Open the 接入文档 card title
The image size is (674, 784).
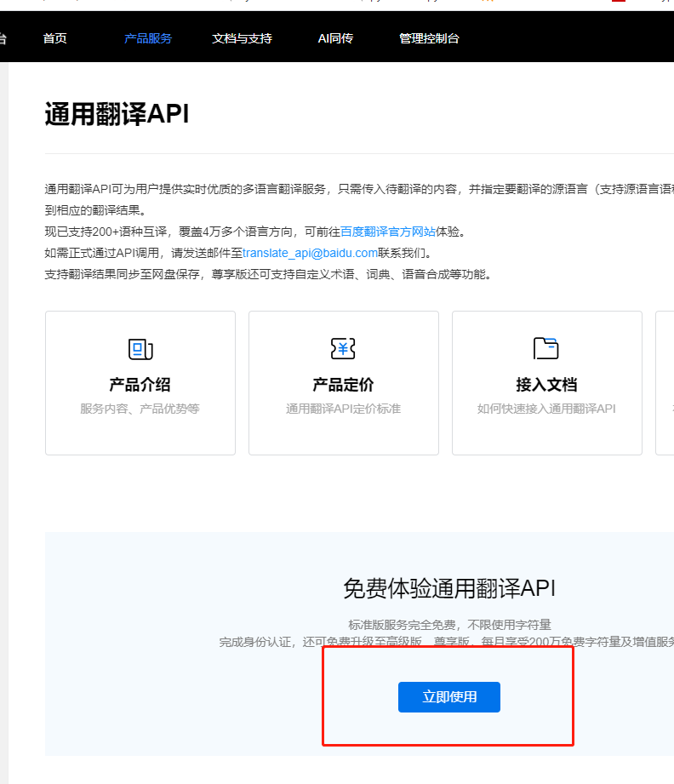tap(546, 385)
